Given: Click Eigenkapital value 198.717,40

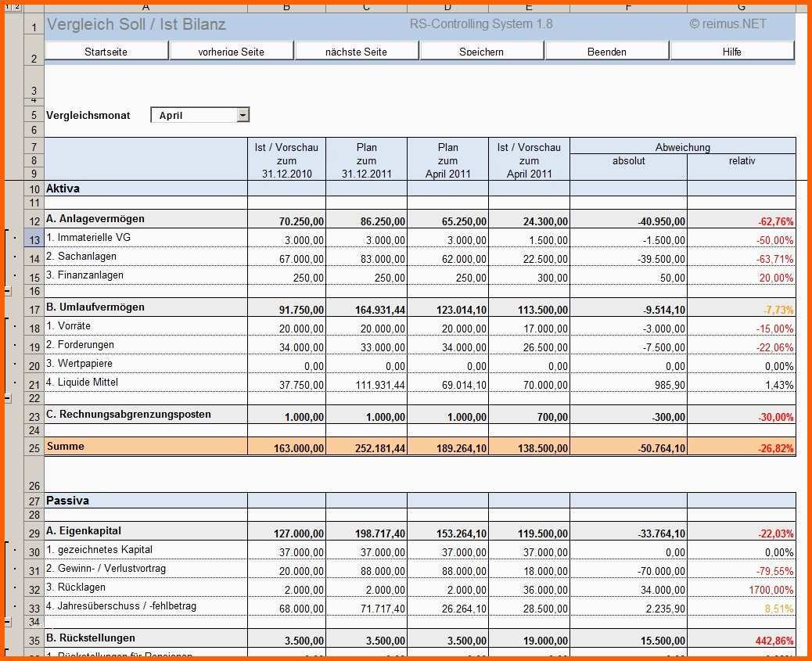Looking at the screenshot, I should coord(380,533).
